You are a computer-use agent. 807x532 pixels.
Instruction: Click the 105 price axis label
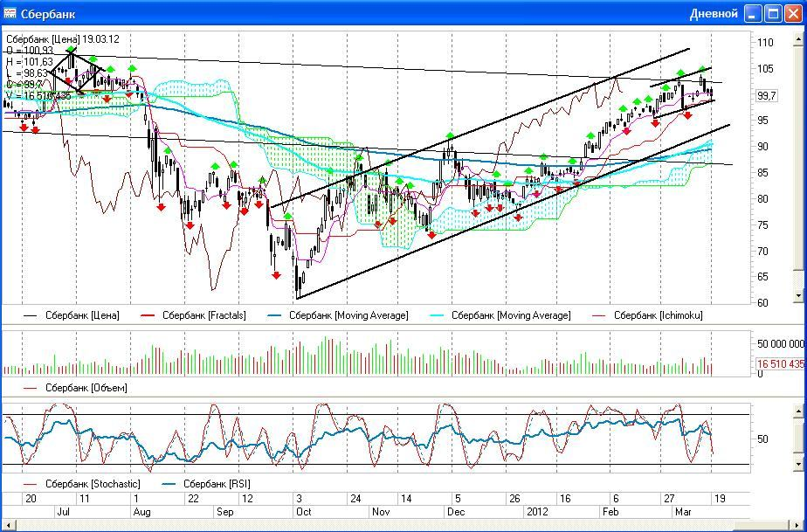pyautogui.click(x=765, y=69)
